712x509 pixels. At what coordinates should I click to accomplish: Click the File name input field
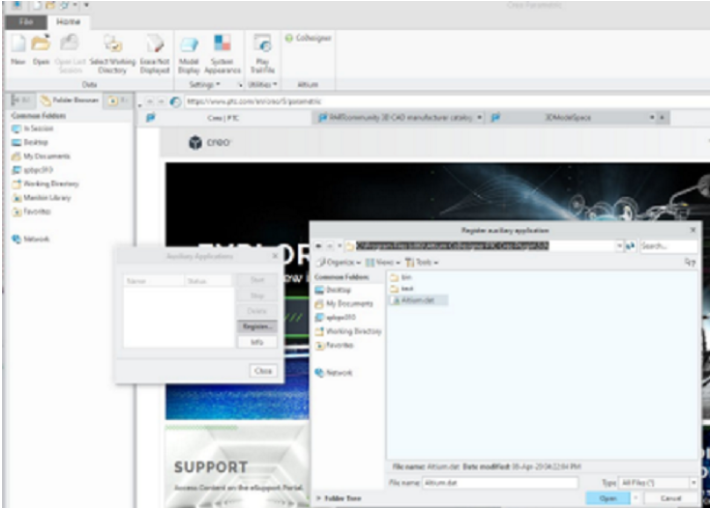(x=500, y=483)
